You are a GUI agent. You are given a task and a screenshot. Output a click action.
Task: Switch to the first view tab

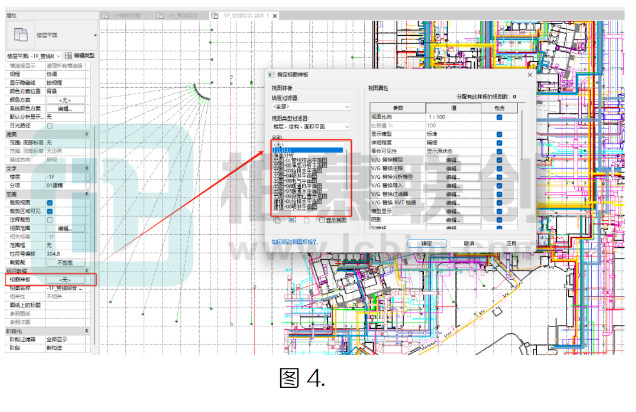click(127, 15)
